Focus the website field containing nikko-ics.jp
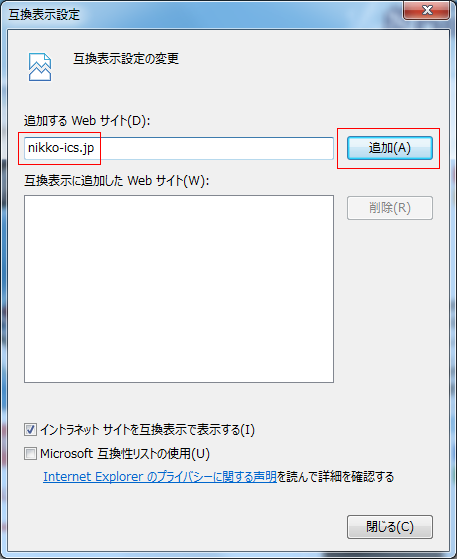Image resolution: width=457 pixels, height=559 pixels. [x=179, y=148]
